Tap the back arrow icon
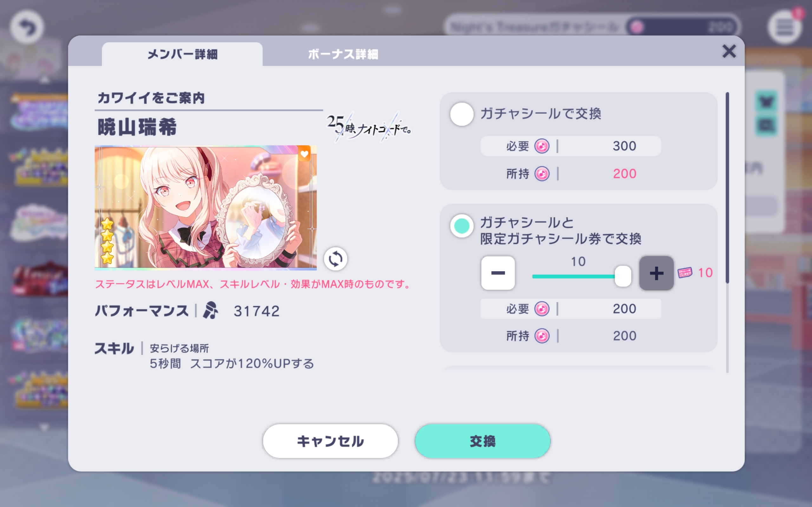812x507 pixels. point(27,27)
